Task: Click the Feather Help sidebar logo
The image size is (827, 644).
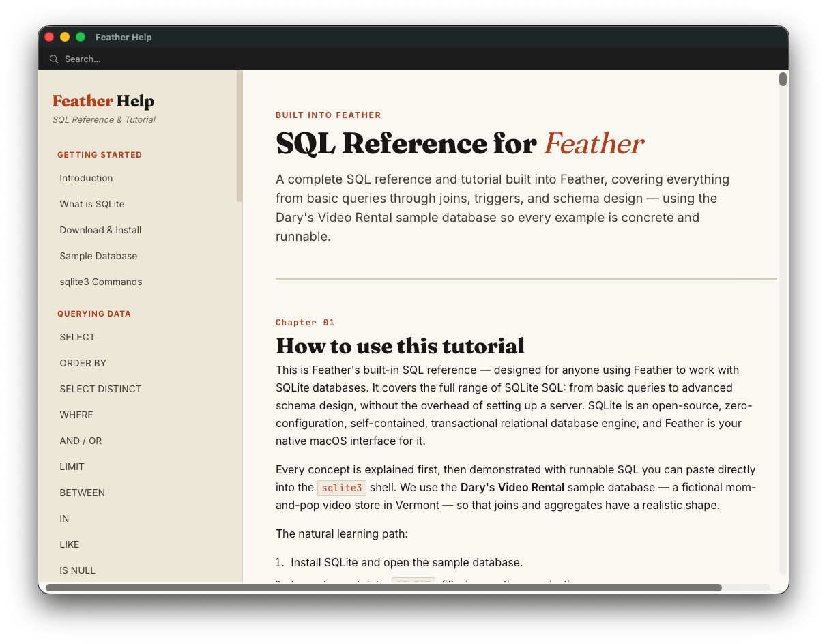Action: click(x=103, y=101)
